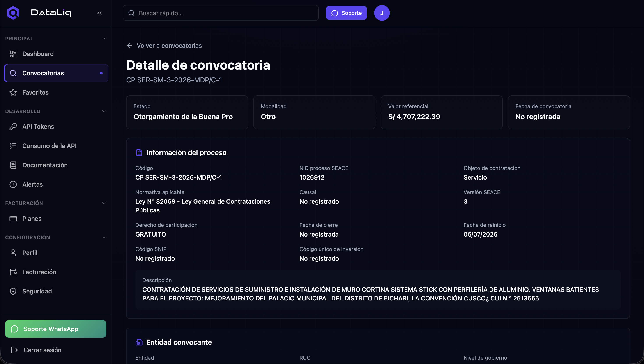This screenshot has height=364, width=644.
Task: Click the Planes credit card icon
Action: pyautogui.click(x=13, y=219)
